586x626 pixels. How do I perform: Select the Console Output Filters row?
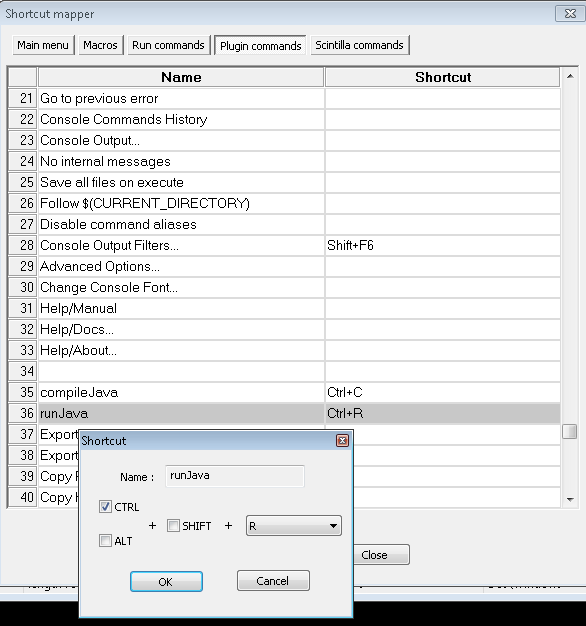pos(284,245)
